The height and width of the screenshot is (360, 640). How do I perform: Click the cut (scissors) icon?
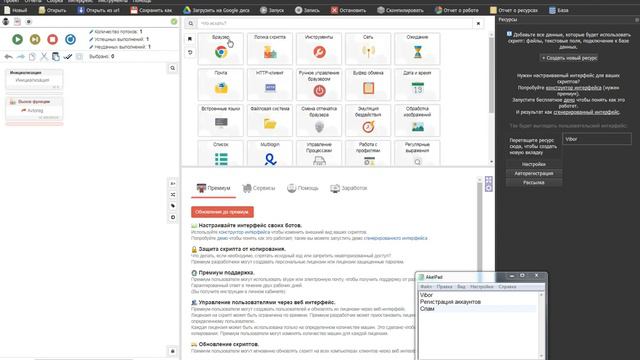pos(44,56)
